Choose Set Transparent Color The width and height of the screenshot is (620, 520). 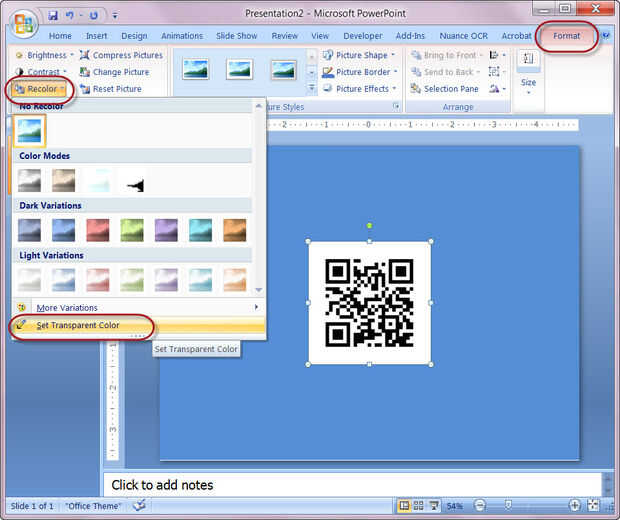138,325
